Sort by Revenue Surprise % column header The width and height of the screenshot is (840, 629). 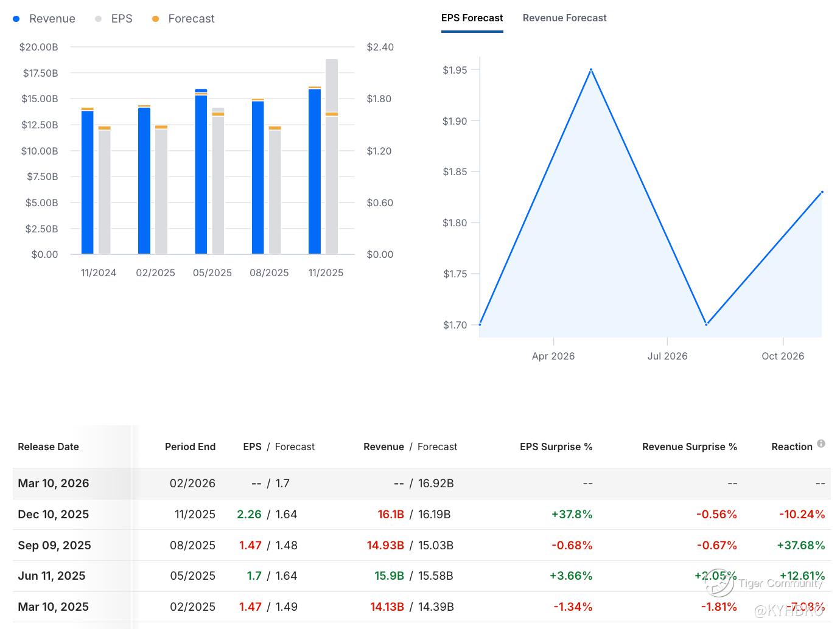(689, 447)
